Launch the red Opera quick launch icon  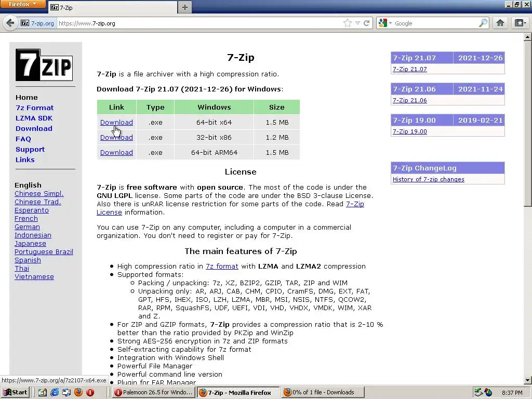90,393
